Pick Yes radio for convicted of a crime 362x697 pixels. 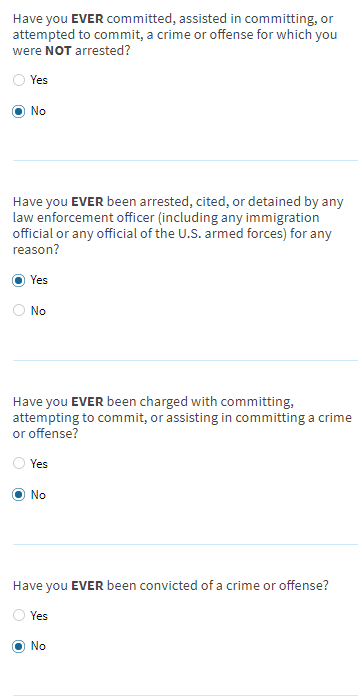click(19, 616)
